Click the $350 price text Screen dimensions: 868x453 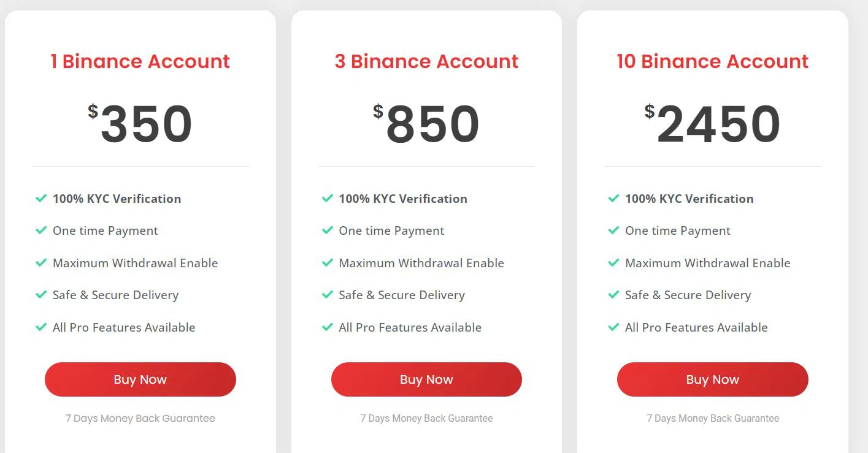[140, 123]
